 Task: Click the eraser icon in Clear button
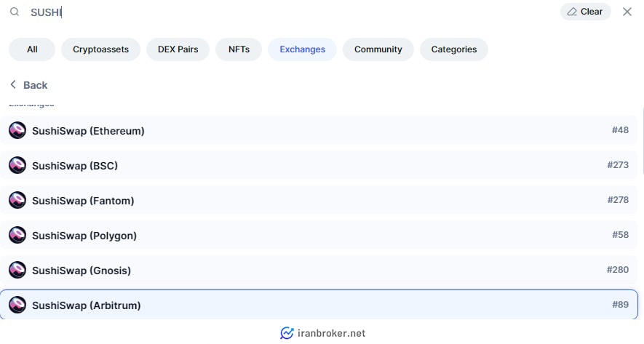572,12
